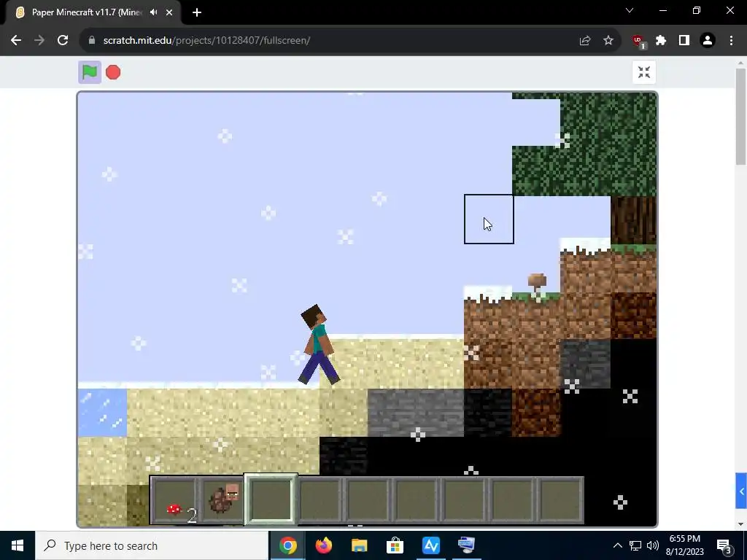Click the page's vertical scrollbar thumb

coord(741,117)
